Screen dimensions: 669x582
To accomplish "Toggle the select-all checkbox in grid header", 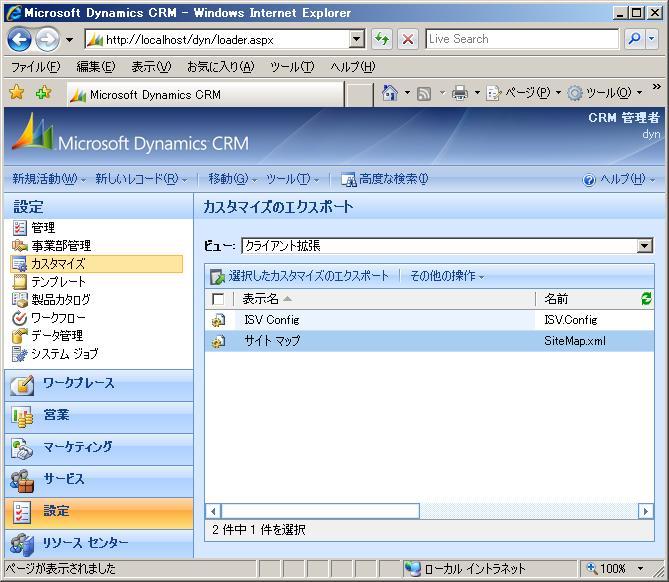I will point(218,299).
